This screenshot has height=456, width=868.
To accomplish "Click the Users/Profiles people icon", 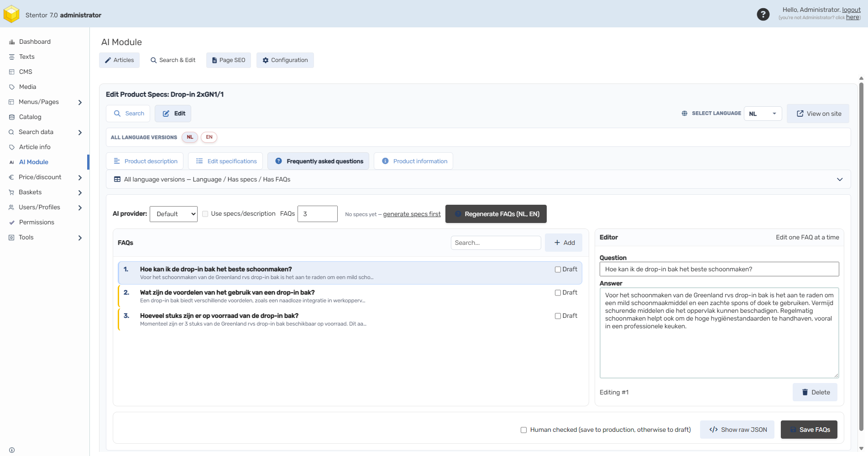I will (x=11, y=207).
